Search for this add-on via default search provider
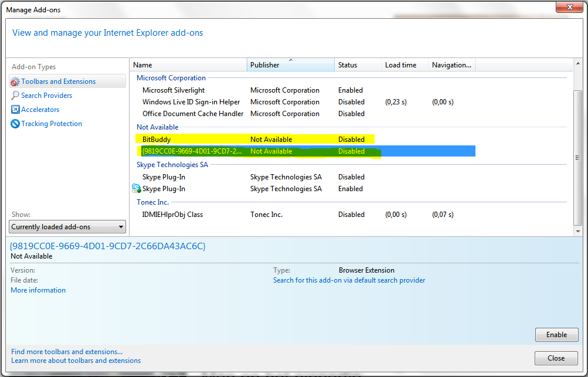This screenshot has height=377, width=588. 349,280
